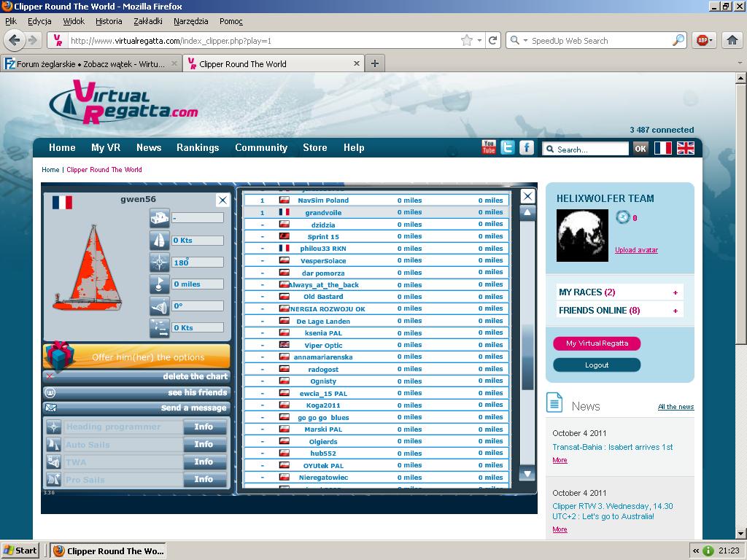This screenshot has width=747, height=560.
Task: Open the Twitter icon in header
Action: pos(508,147)
